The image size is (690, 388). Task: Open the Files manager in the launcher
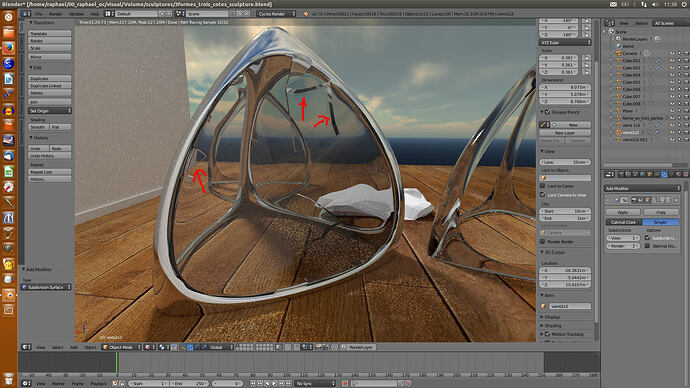pyautogui.click(x=8, y=33)
